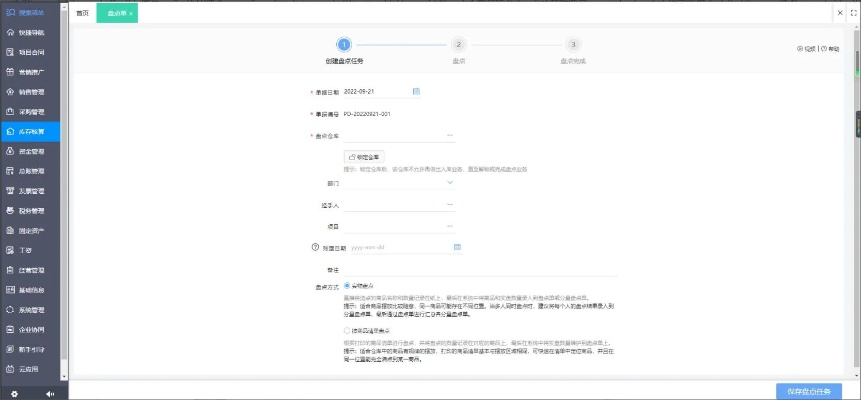861x400 pixels.
Task: Open calendar picker for yyyy-mm-dd date field
Action: [x=457, y=247]
